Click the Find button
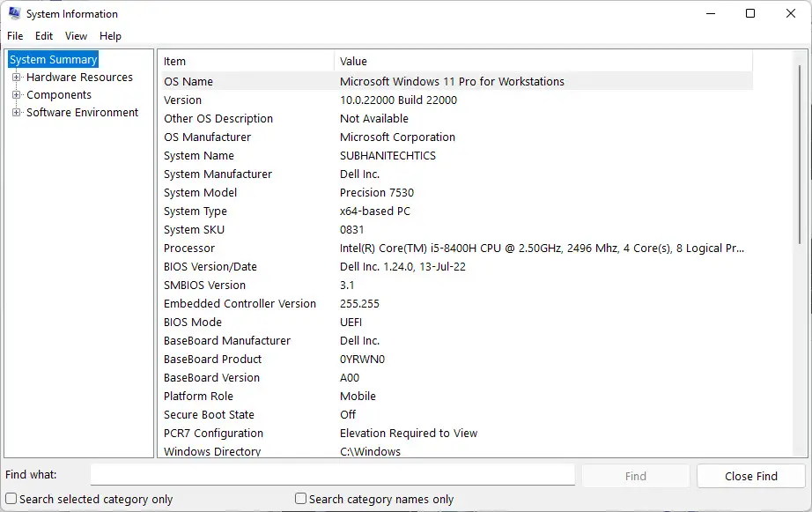 click(x=635, y=476)
